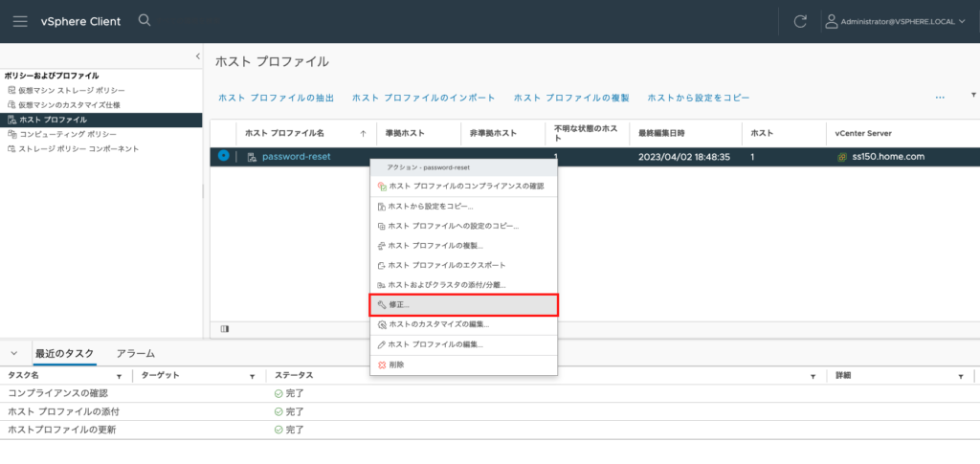Open the ターゲット column filter
Viewport: 980px width, 464px height.
pos(252,377)
